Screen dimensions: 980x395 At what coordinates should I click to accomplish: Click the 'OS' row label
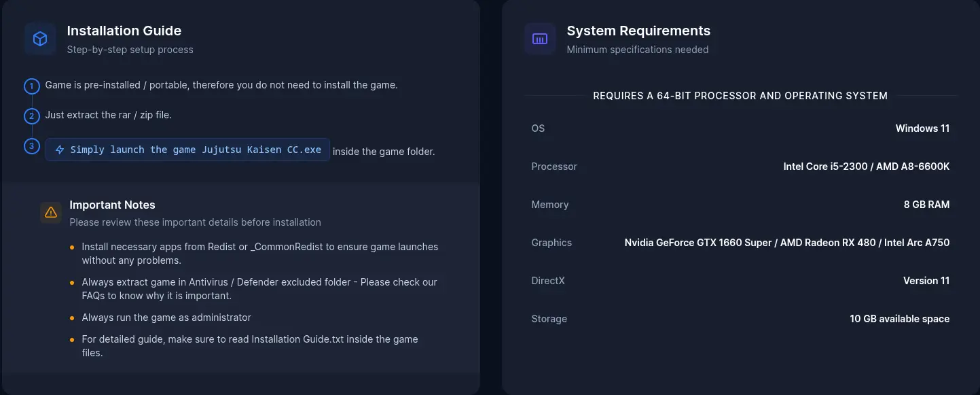click(538, 128)
